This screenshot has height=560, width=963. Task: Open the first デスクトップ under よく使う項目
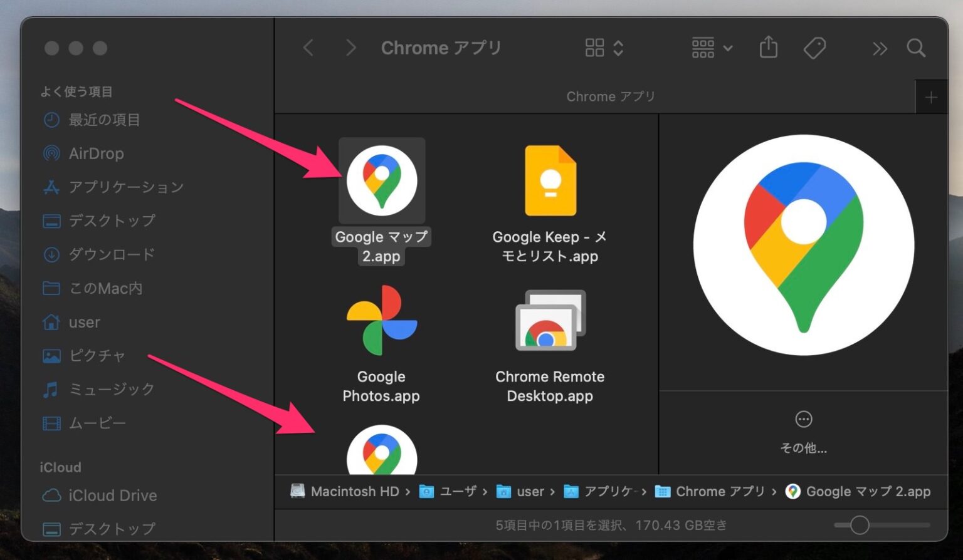(112, 220)
